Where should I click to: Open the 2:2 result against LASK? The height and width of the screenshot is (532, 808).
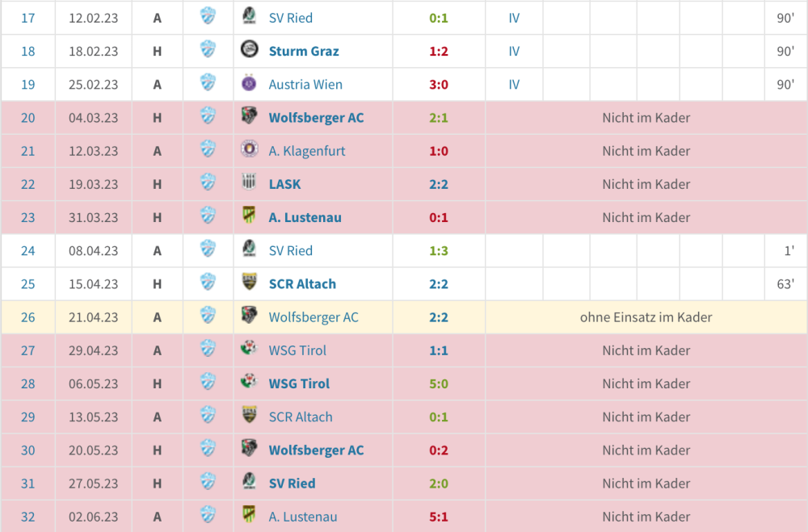pos(439,184)
